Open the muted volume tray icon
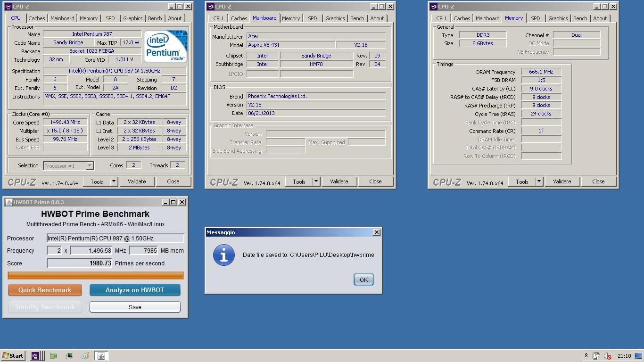Image resolution: width=644 pixels, height=362 pixels. point(608,356)
